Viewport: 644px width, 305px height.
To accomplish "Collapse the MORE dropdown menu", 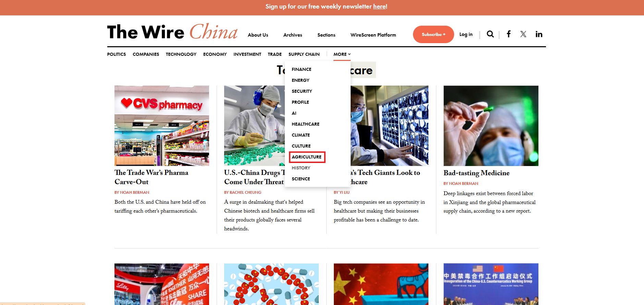I will point(342,54).
